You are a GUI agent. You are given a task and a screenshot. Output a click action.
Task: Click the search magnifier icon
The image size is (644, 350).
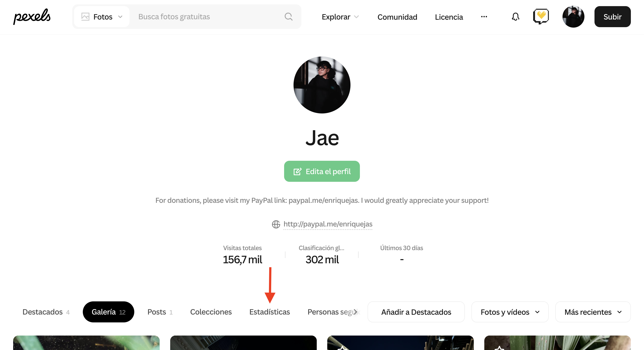(288, 17)
